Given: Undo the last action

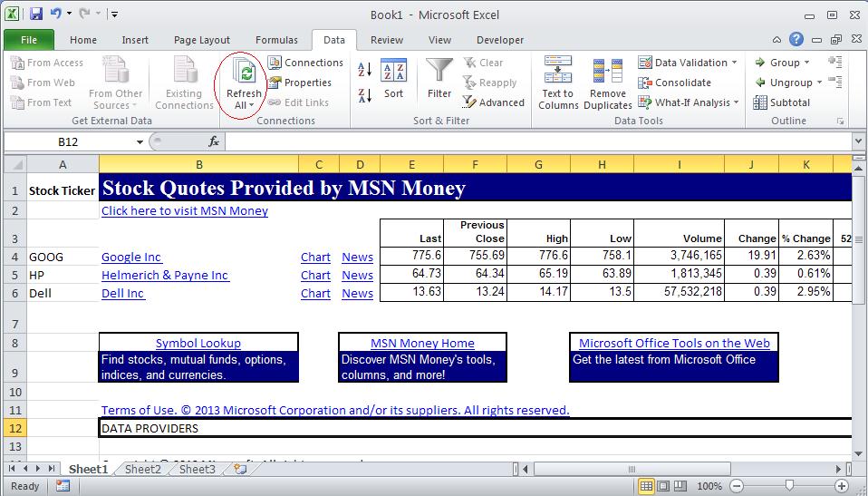Looking at the screenshot, I should 56,14.
